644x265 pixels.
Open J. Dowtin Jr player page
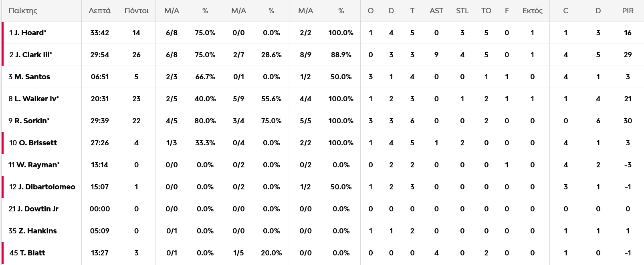click(38, 209)
